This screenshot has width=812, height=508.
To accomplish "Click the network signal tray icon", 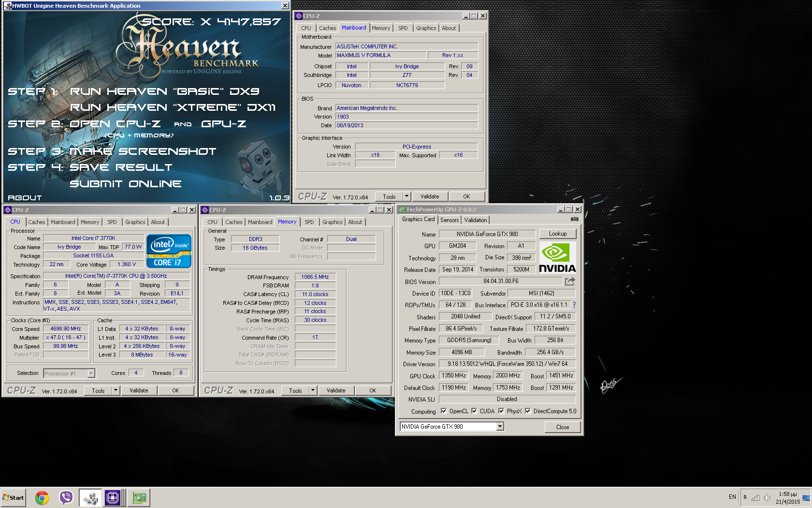I will [x=755, y=497].
